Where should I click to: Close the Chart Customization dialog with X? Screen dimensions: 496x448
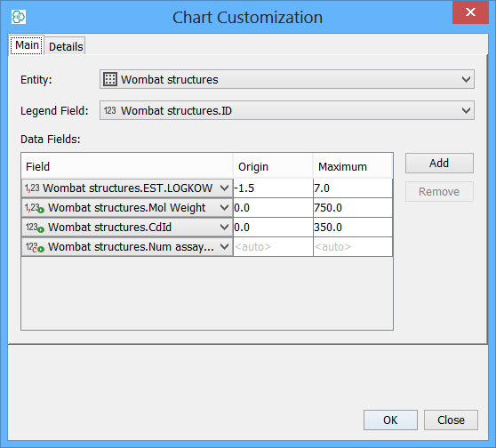[x=470, y=12]
